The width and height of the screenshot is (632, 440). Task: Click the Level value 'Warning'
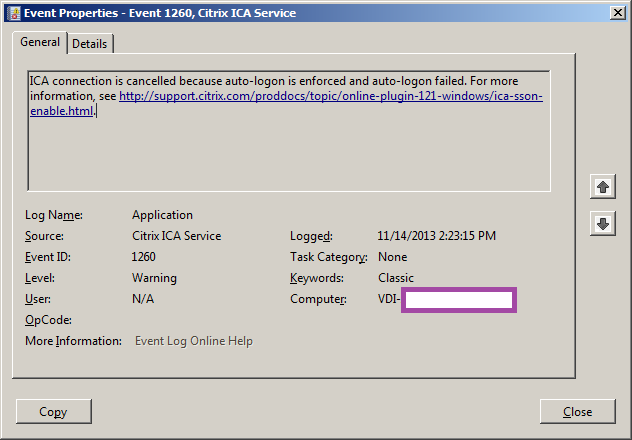[154, 278]
